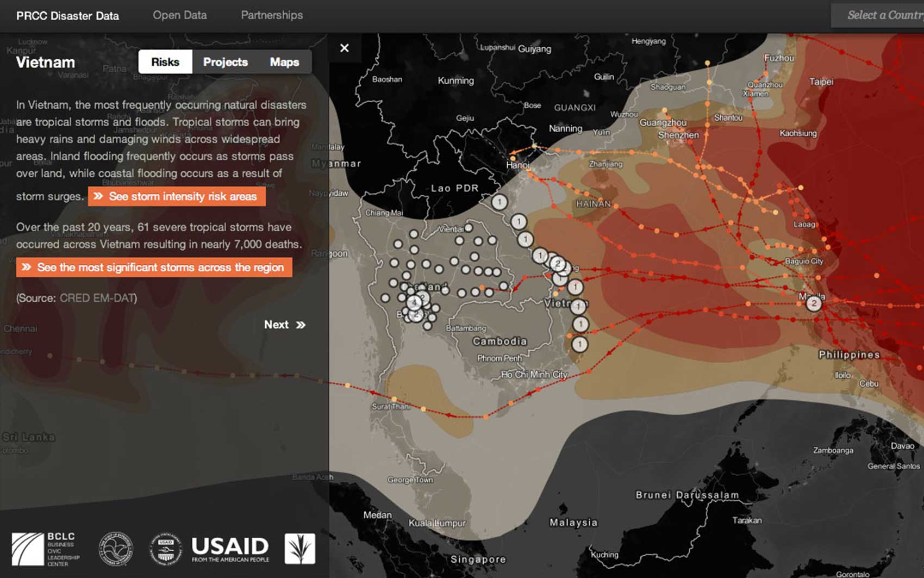Select the Manila cluster marker labeled 2
The height and width of the screenshot is (578, 924).
pos(814,303)
